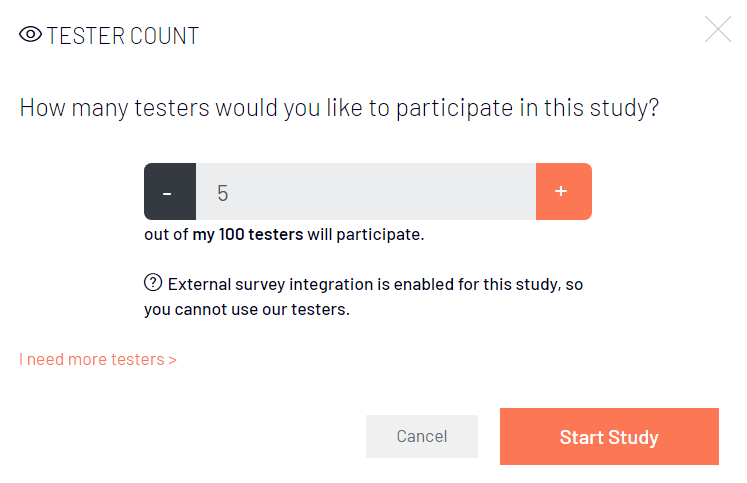Viewport: 747px width, 483px height.
Task: Click empty gray area of count field
Action: 381,191
